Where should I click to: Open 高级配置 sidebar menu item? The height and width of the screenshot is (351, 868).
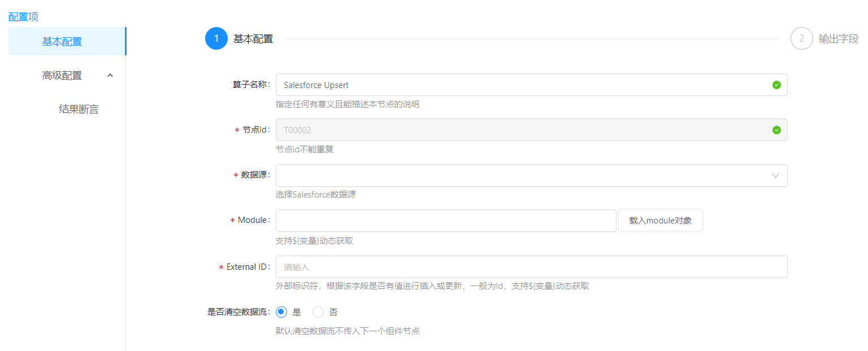62,76
